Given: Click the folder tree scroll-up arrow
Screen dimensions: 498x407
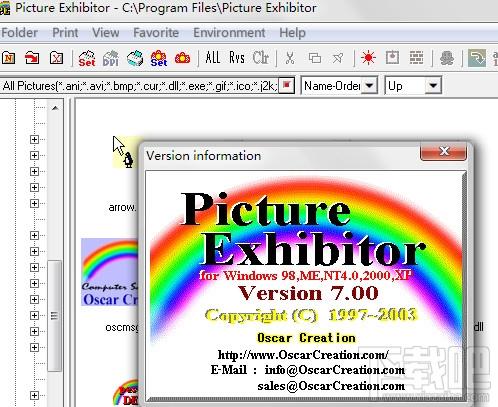Looking at the screenshot, I should point(55,108).
